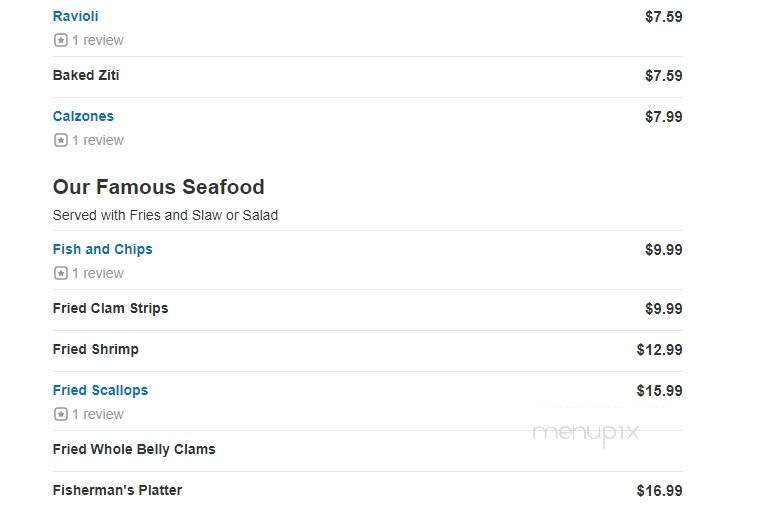Click the menupix watermark logo
Image resolution: width=765 pixels, height=515 pixels.
click(585, 432)
